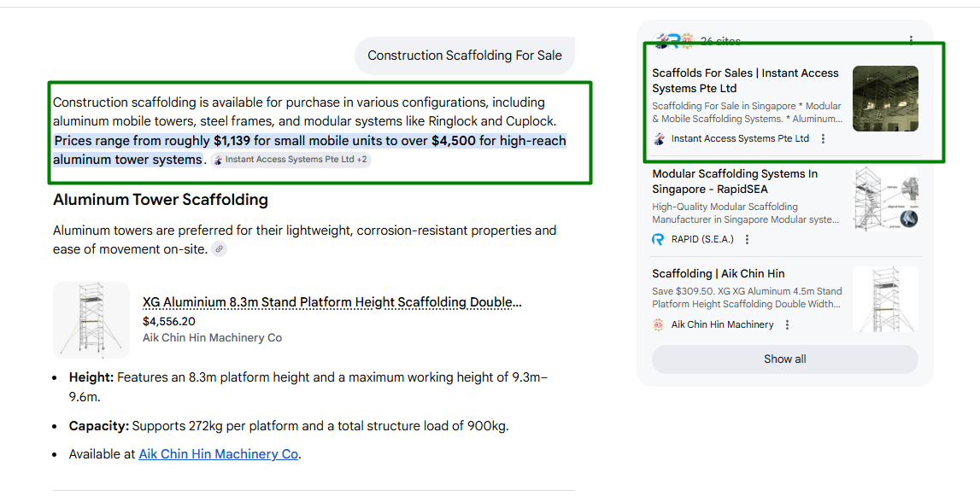Click Show all to expand sources list
Viewport: 980px width, 502px height.
pyautogui.click(x=784, y=359)
